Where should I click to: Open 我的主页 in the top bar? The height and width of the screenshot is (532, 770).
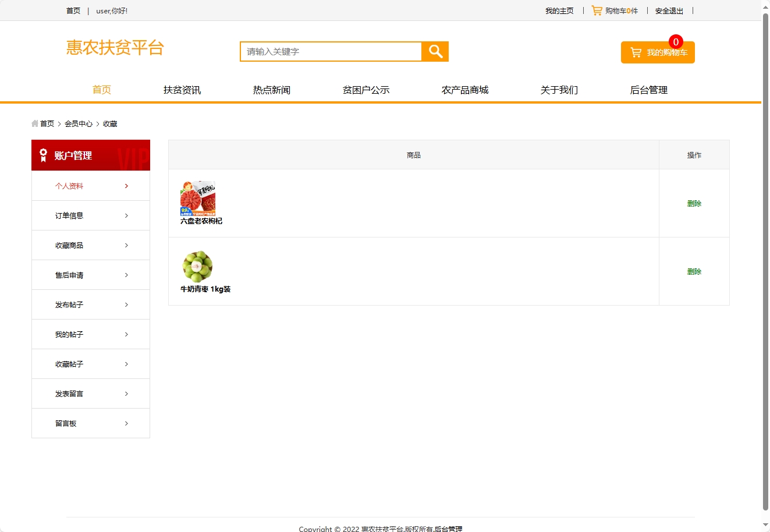[559, 10]
